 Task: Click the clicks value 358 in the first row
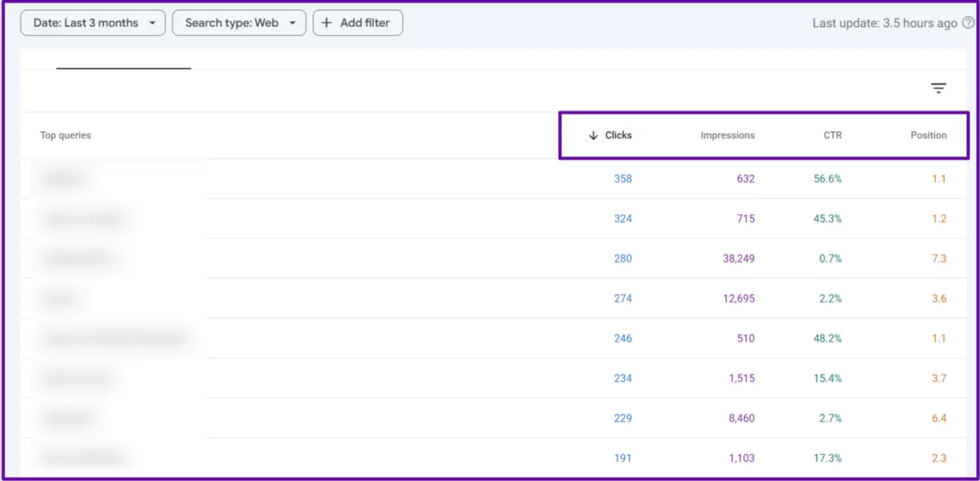[622, 178]
